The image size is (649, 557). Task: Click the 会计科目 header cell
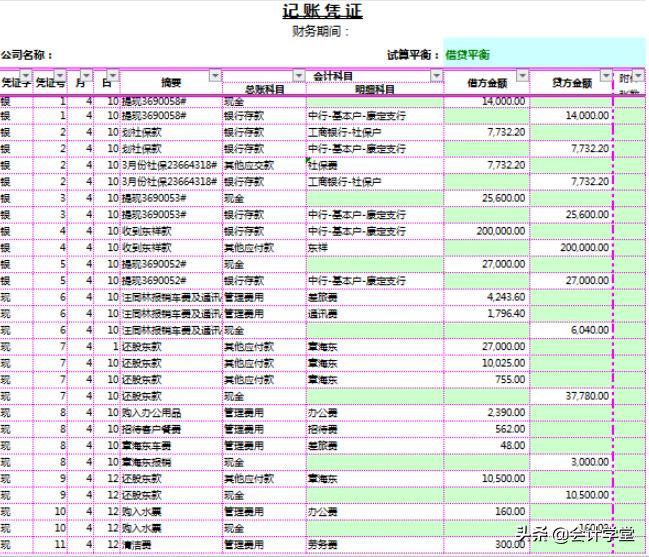333,76
